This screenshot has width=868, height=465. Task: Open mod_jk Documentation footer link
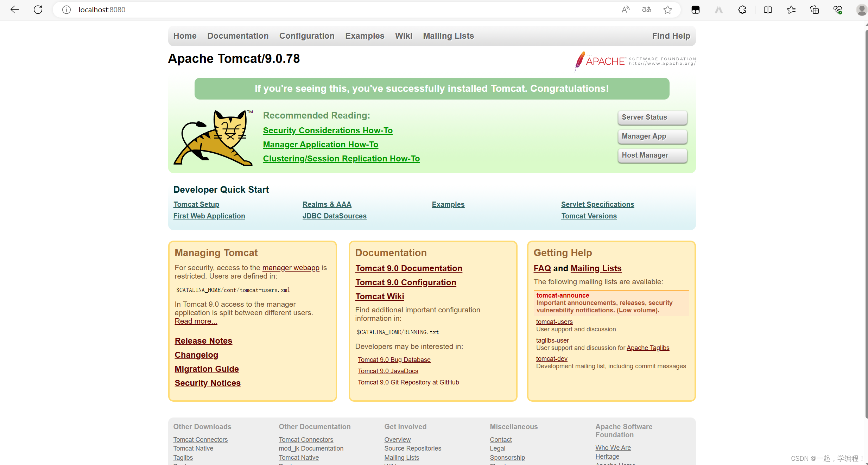click(311, 448)
